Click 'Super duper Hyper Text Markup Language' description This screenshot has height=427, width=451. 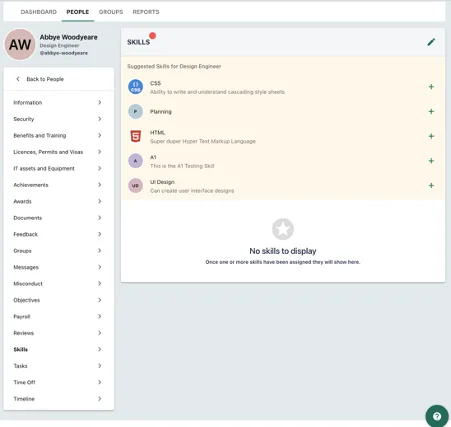203,141
